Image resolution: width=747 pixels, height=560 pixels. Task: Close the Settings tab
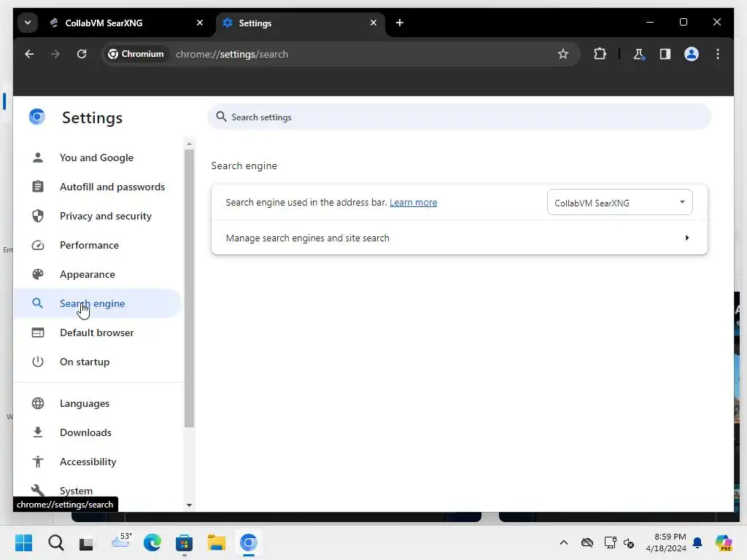[x=373, y=23]
